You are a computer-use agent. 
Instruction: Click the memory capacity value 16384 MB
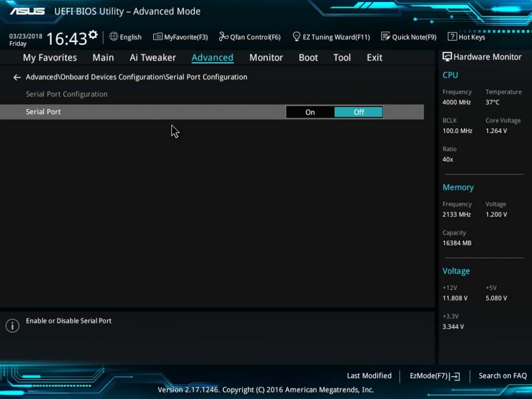457,243
